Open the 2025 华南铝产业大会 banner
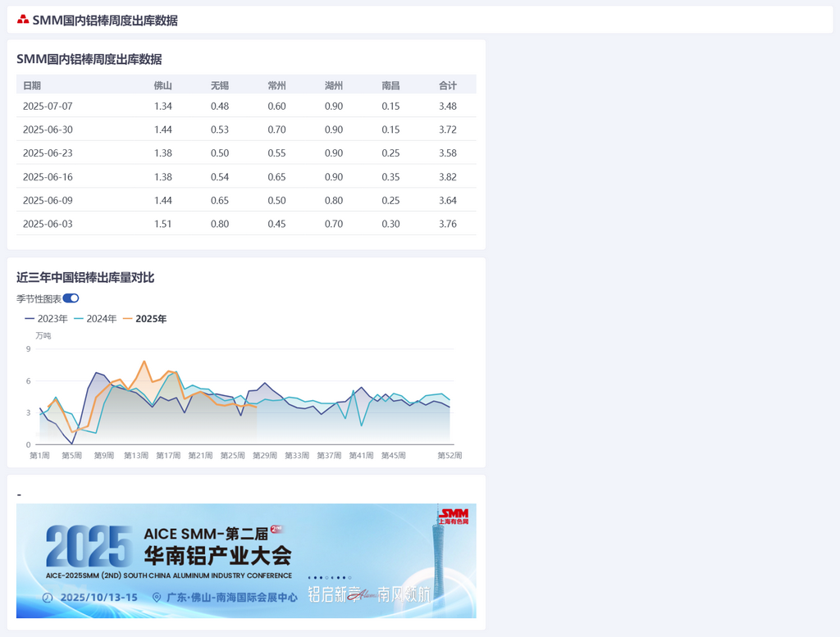 click(x=246, y=561)
